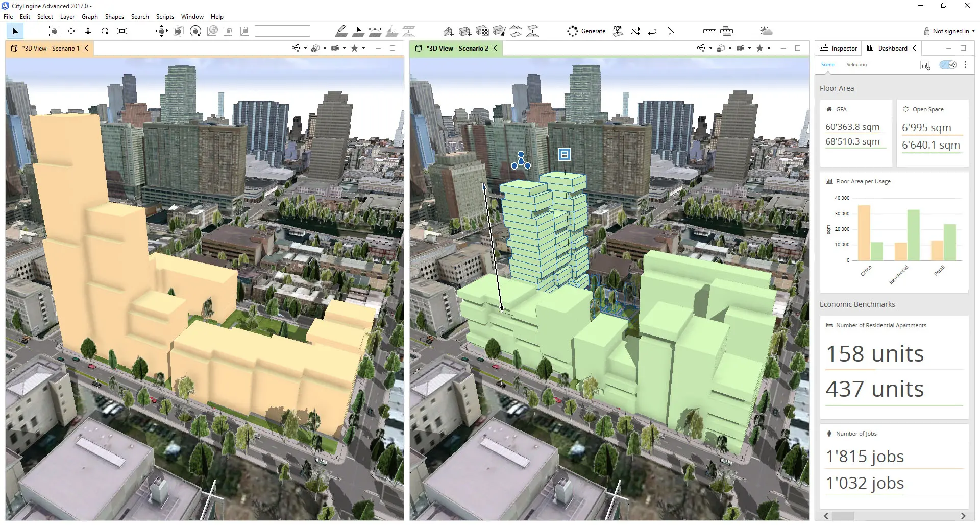Select the Measure tool on the toolbar
Viewport: 980px width, 527px height.
(x=709, y=31)
